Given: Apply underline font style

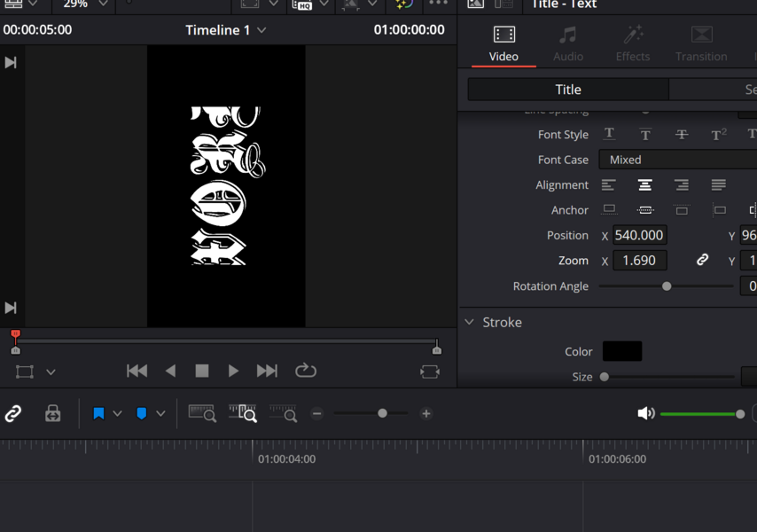Looking at the screenshot, I should pyautogui.click(x=610, y=134).
